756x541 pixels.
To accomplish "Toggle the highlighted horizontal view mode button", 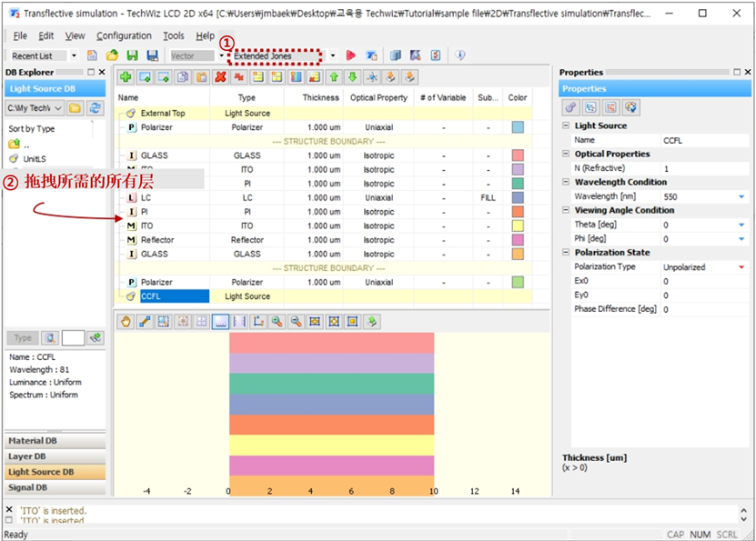I will point(220,321).
